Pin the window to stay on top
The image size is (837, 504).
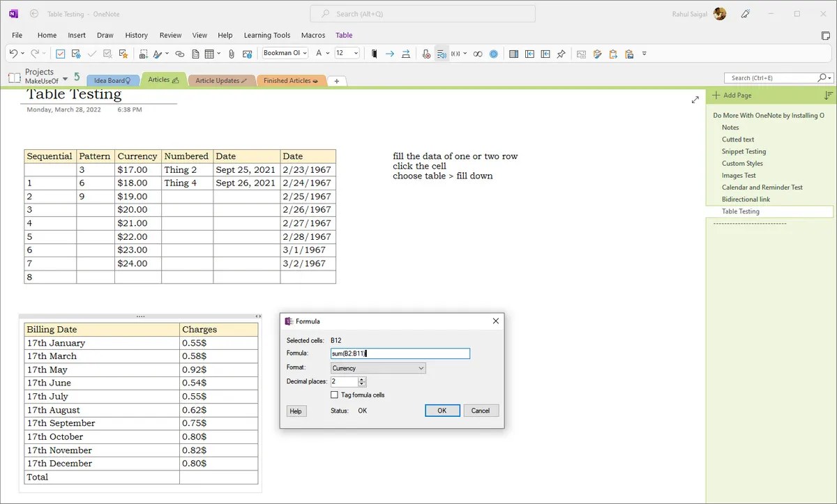(561, 54)
